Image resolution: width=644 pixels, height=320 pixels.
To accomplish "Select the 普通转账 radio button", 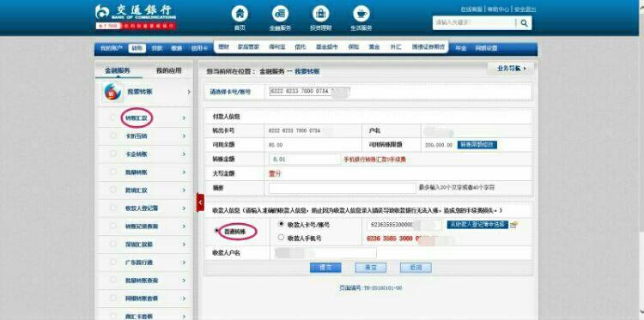I will click(217, 231).
